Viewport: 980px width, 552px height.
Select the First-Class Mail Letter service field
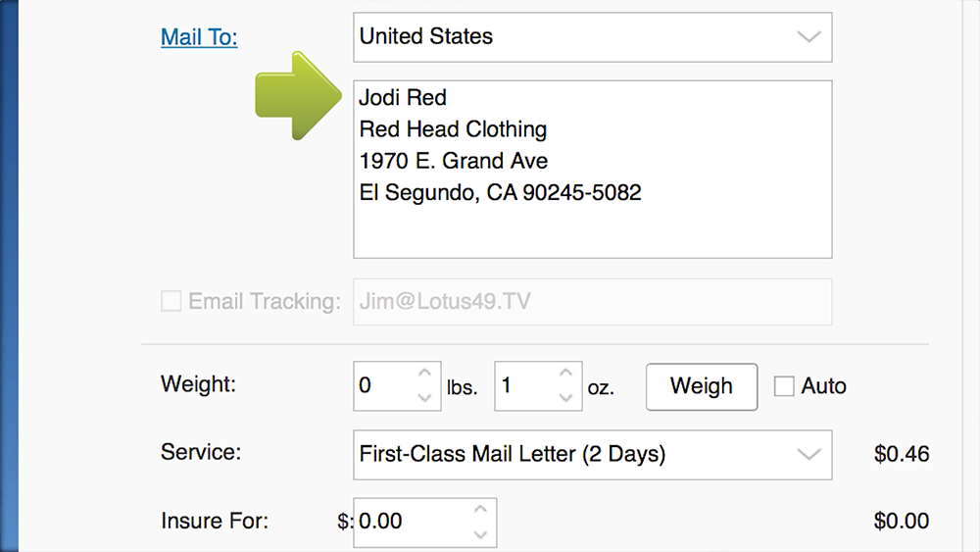592,455
